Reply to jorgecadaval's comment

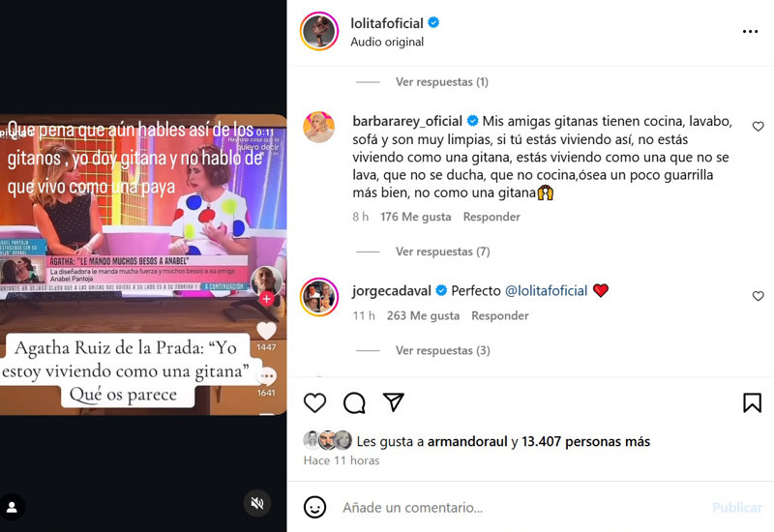click(x=499, y=316)
